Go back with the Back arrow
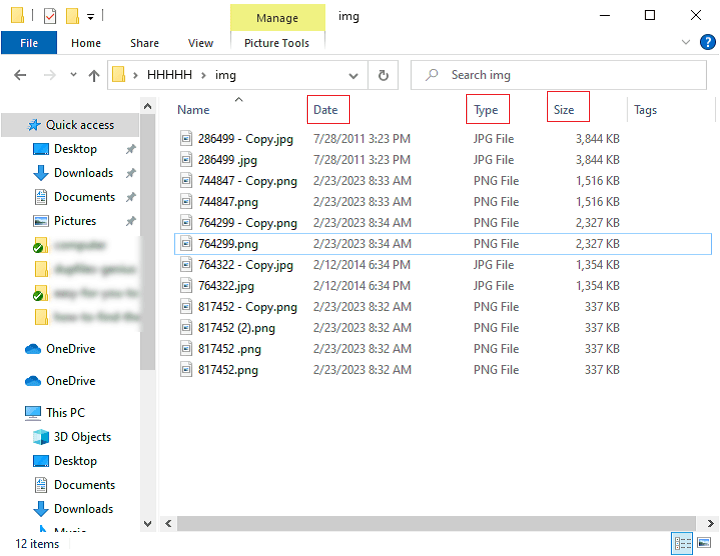 click(x=20, y=75)
